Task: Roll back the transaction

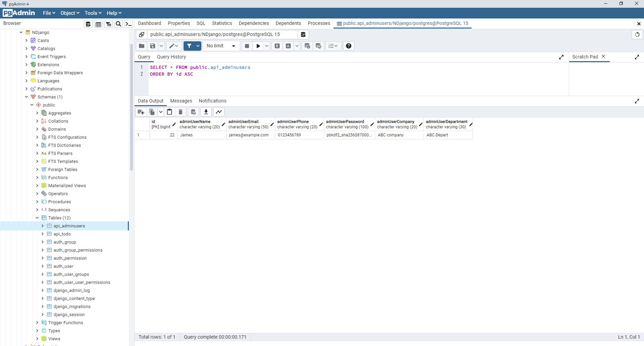Action: pos(318,46)
